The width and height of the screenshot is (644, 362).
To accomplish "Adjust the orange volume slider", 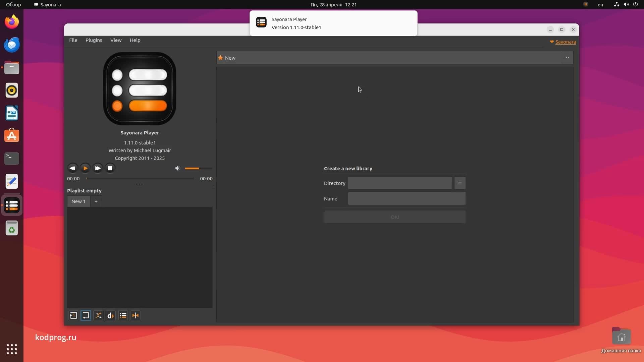I will coord(198,168).
